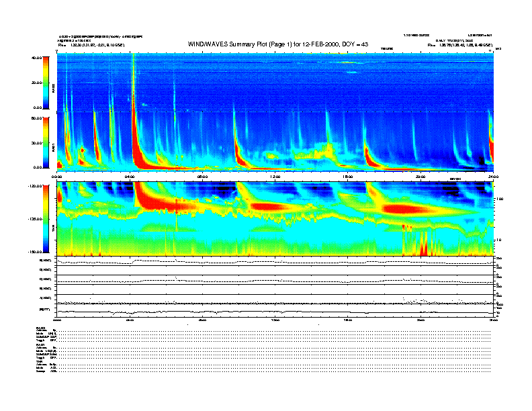
Task: Click the TNR status block heading at bottom
Action: (x=39, y=361)
